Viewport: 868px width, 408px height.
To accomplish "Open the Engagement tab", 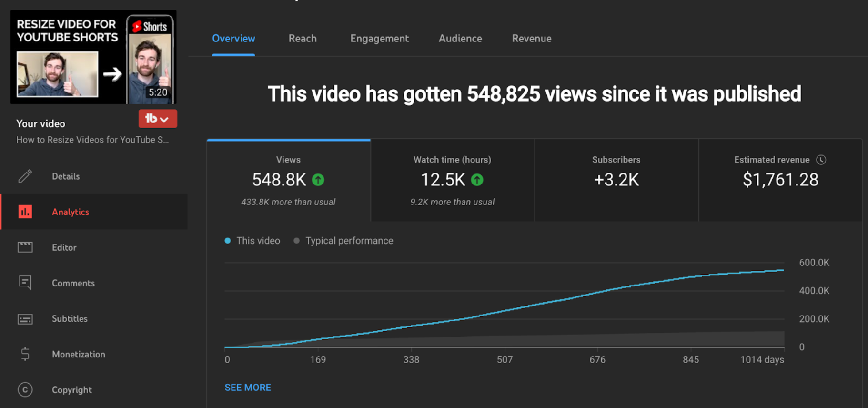I will (380, 39).
